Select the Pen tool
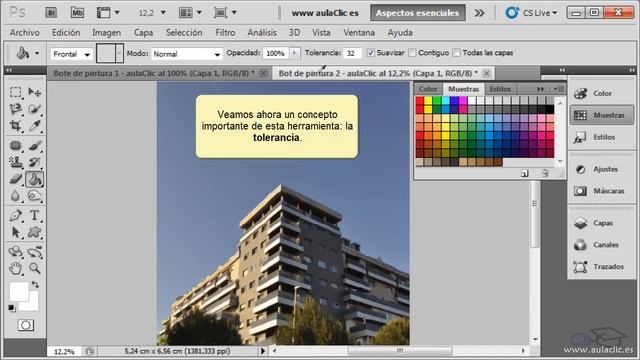 pos(16,215)
